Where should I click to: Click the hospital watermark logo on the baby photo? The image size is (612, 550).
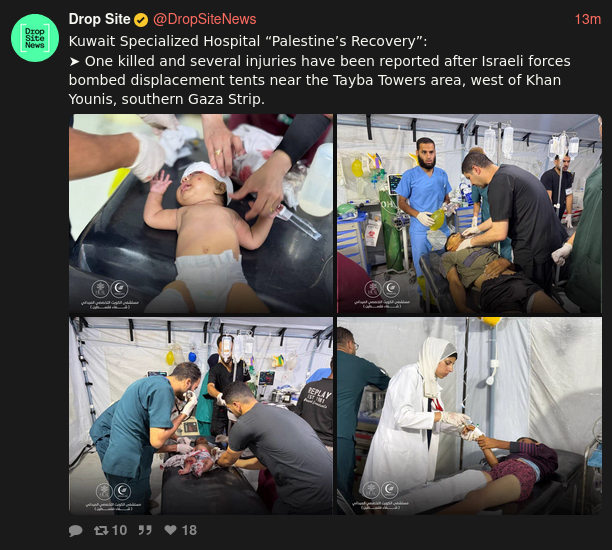coord(110,289)
